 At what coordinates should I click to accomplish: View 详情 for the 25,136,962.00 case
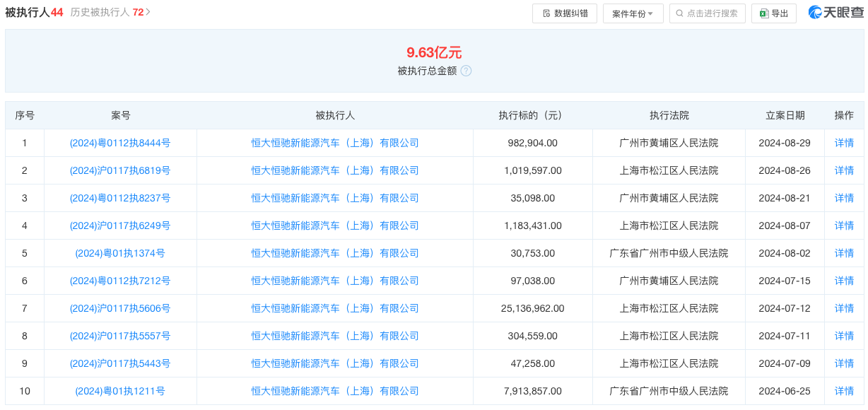844,308
